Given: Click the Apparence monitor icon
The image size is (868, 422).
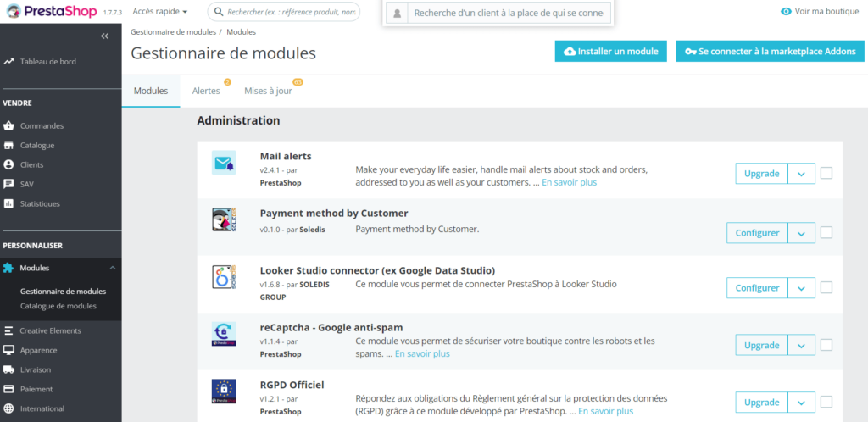Looking at the screenshot, I should click(x=8, y=350).
